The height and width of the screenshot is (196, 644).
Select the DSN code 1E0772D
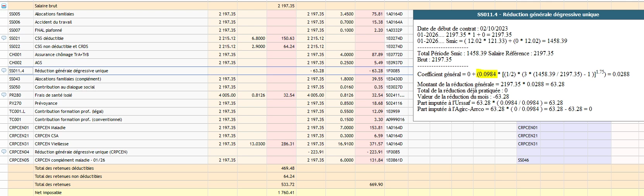pos(394,55)
